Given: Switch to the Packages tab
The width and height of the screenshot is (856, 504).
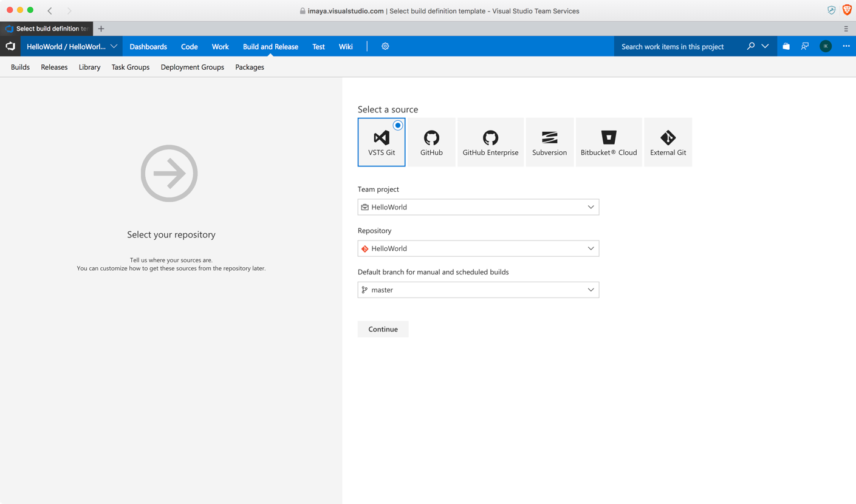Looking at the screenshot, I should pos(250,67).
